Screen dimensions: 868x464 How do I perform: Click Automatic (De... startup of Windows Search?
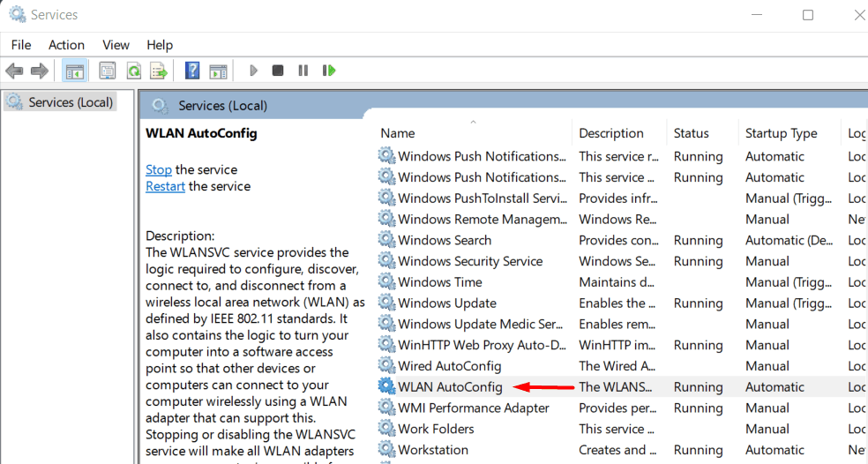pyautogui.click(x=789, y=240)
